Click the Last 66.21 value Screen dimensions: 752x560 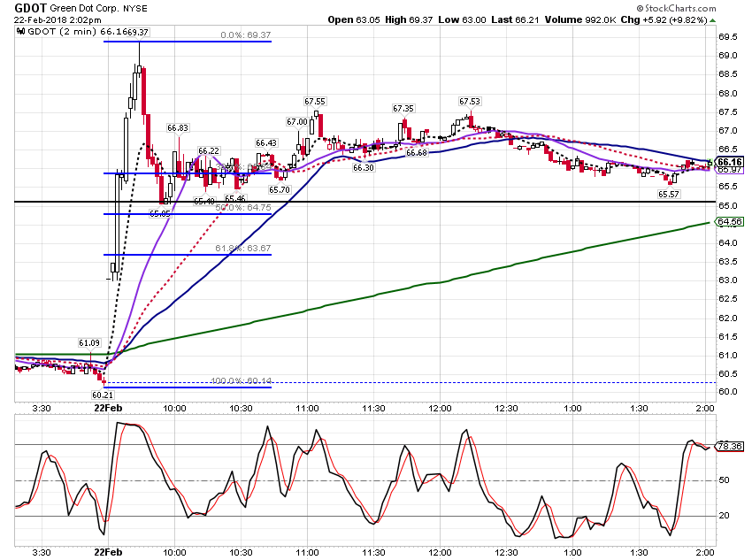click(515, 19)
